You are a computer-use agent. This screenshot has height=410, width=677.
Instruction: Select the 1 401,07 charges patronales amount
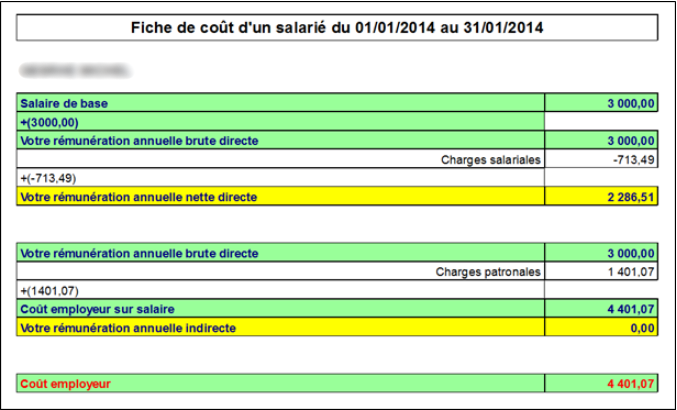coord(630,271)
